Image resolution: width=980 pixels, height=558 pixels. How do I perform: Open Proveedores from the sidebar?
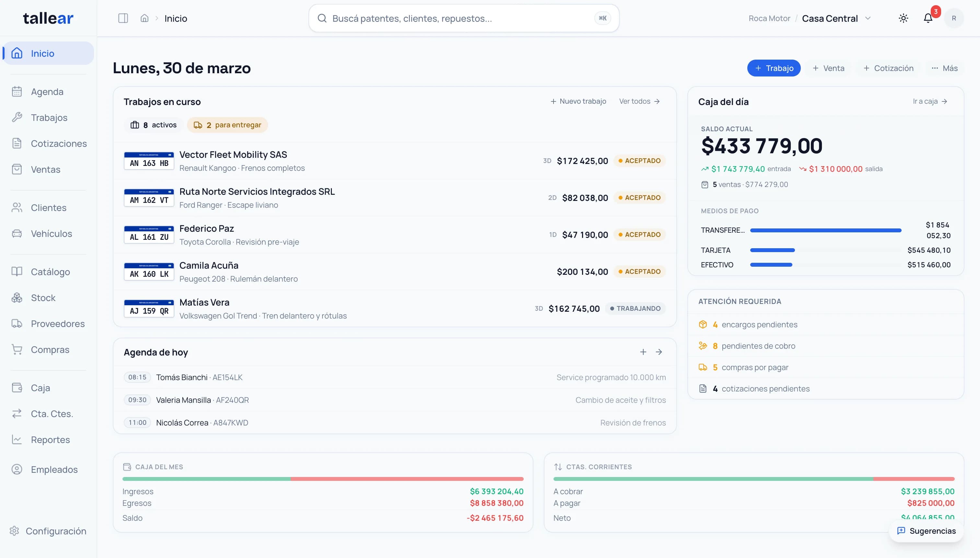point(58,323)
